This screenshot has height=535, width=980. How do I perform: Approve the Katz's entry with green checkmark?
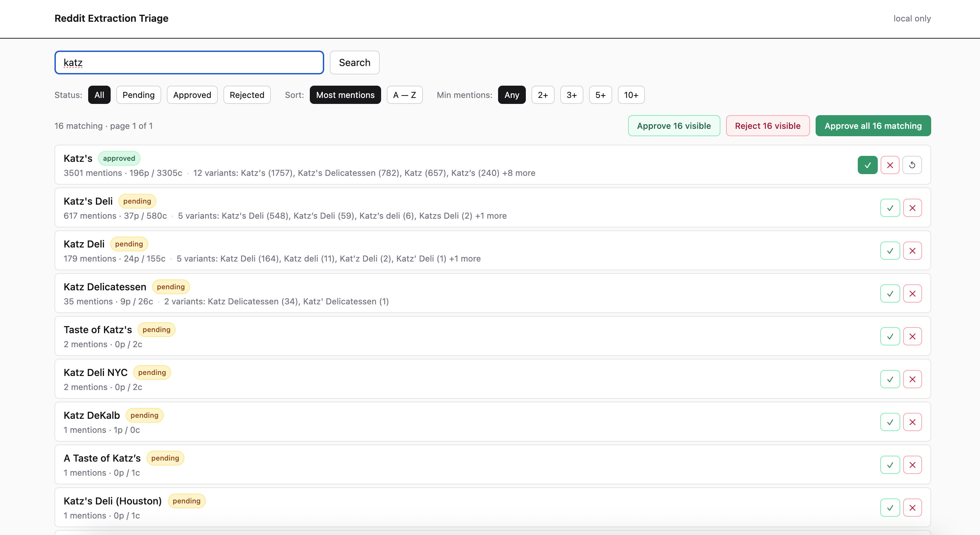(867, 165)
